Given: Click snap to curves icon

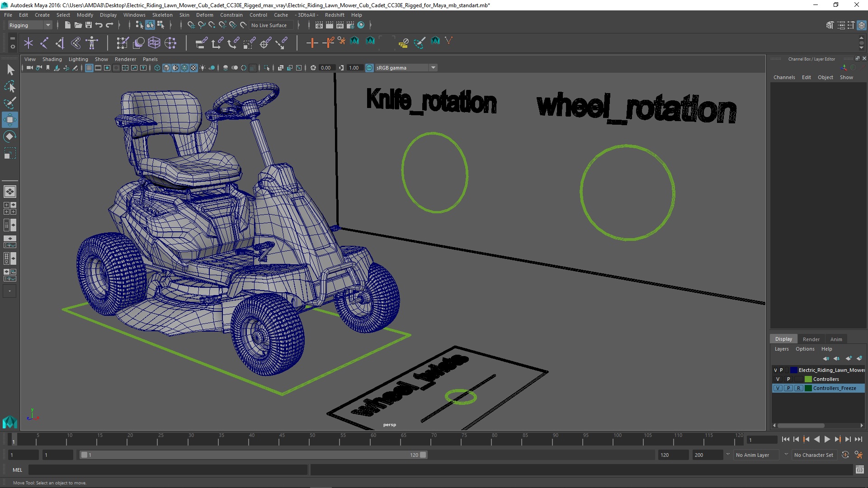Looking at the screenshot, I should [202, 25].
